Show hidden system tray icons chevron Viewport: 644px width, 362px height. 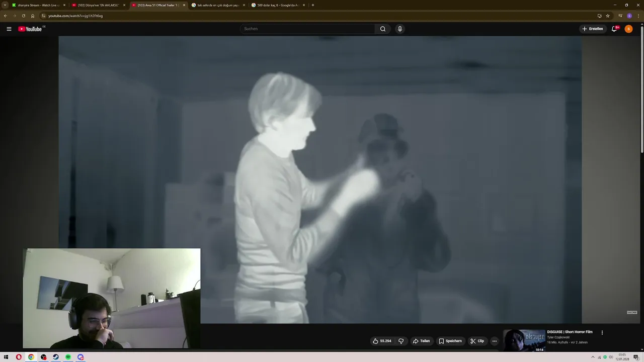[593, 357]
